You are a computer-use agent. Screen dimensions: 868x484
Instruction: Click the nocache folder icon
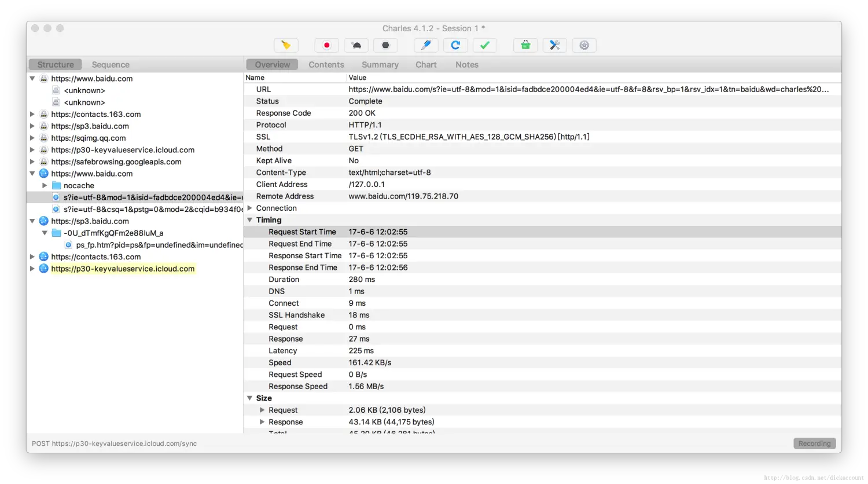pos(56,185)
